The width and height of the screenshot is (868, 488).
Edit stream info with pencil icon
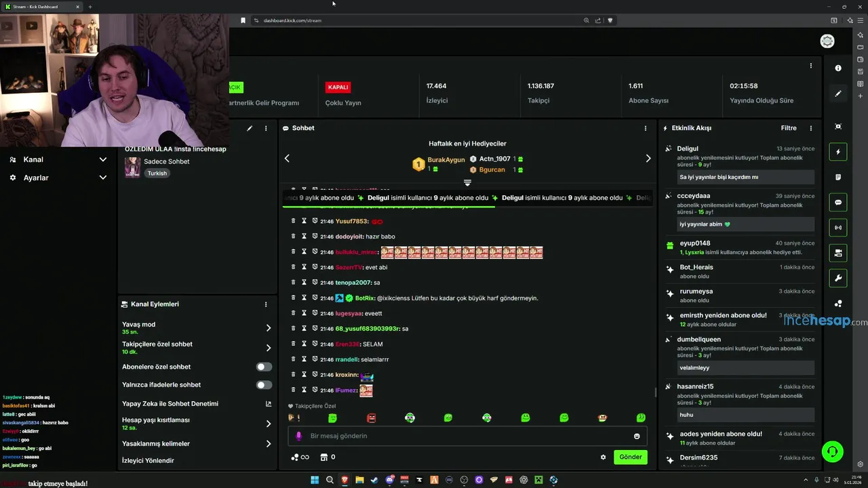click(250, 128)
